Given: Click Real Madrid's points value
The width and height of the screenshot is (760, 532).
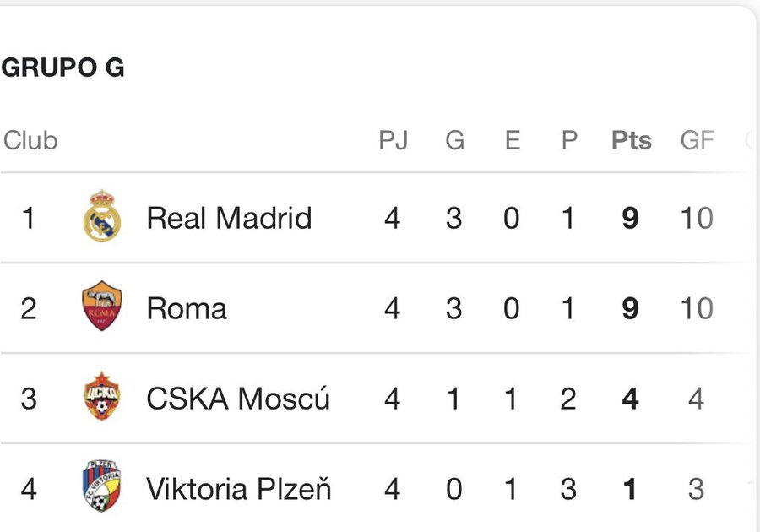Looking at the screenshot, I should tap(630, 219).
